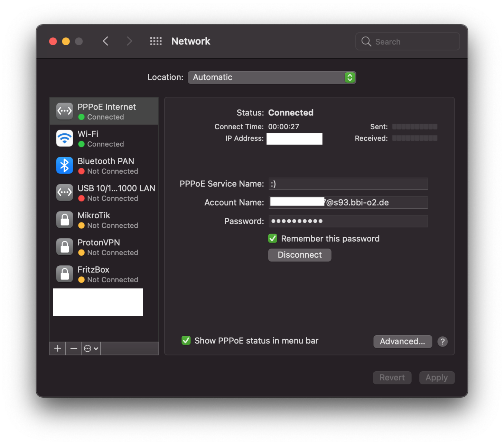Select USB 10/1...1000 LAN entry
504x445 pixels.
click(x=104, y=192)
